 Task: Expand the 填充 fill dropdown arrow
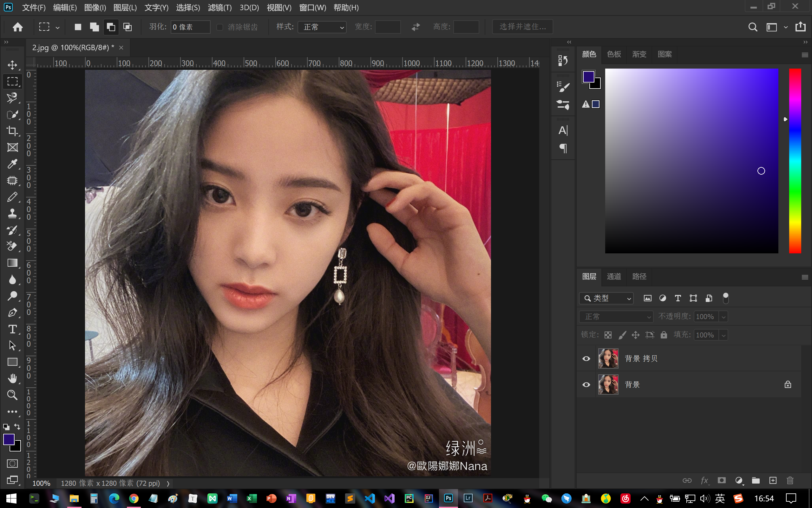click(724, 335)
